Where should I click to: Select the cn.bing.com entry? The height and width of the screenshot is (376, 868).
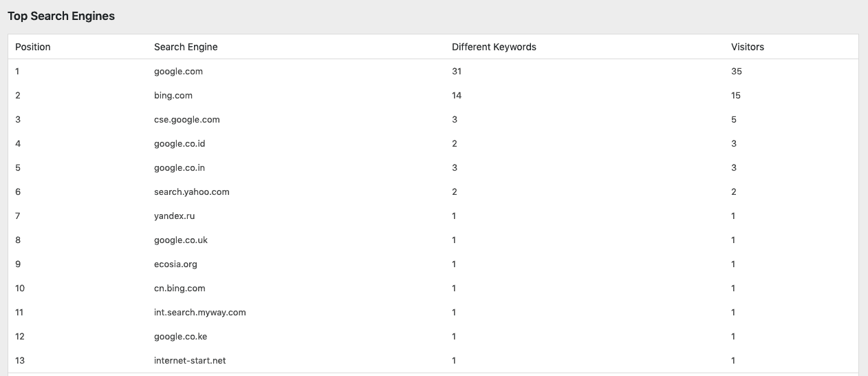point(180,289)
